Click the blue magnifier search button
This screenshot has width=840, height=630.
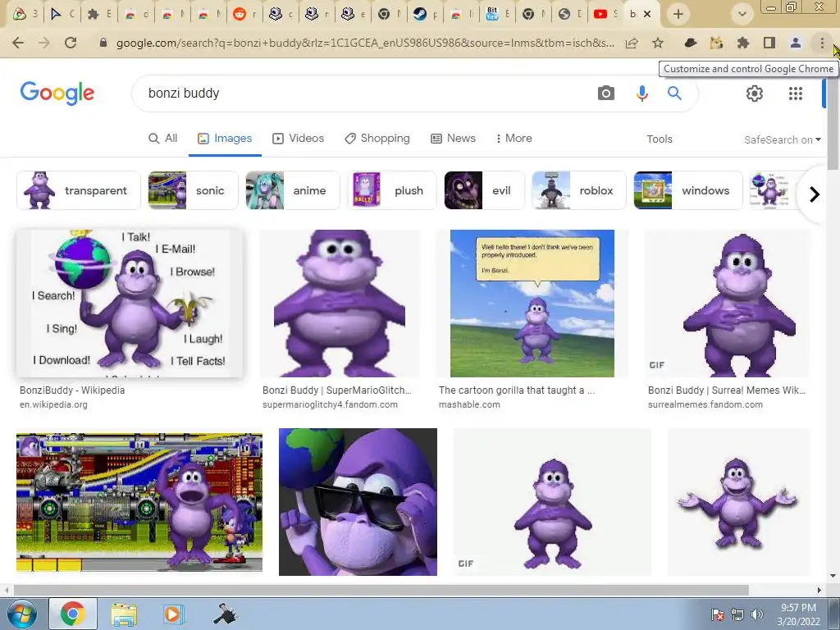click(674, 94)
